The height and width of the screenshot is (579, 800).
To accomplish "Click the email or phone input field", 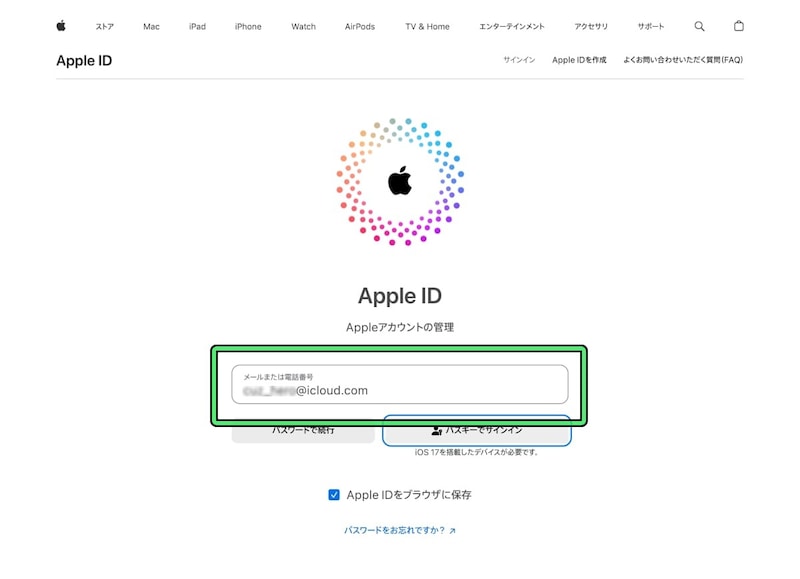I will [x=400, y=384].
